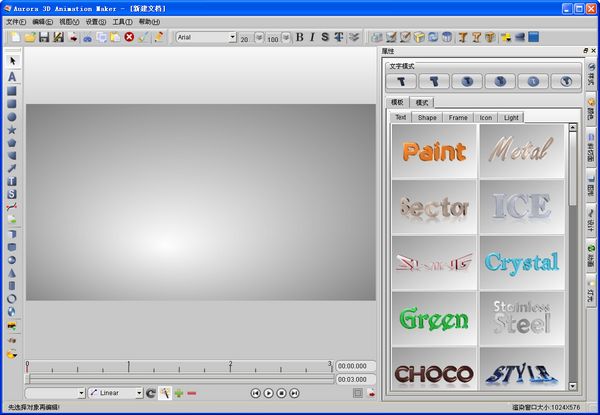Select the Crystal text style thumbnail

coord(522,262)
